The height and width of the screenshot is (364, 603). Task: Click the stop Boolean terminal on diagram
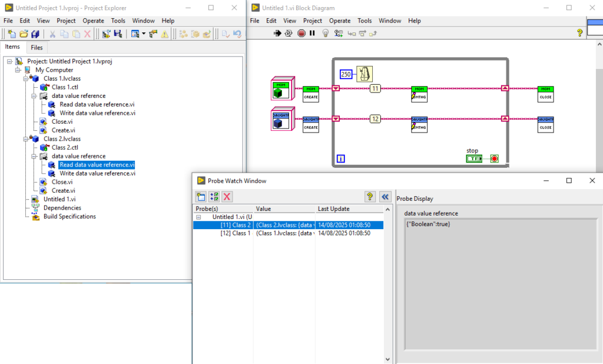474,158
